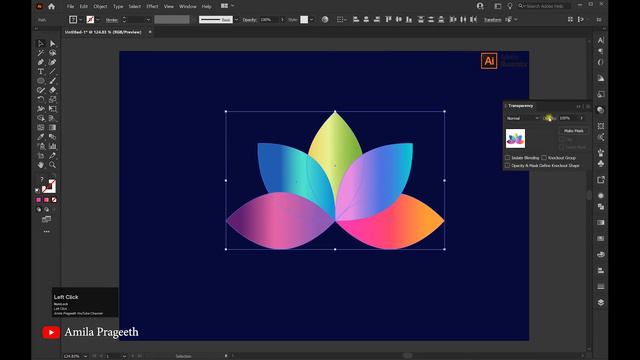Select the Magic Wand tool
Screen dimensions: 640x360
(40, 53)
